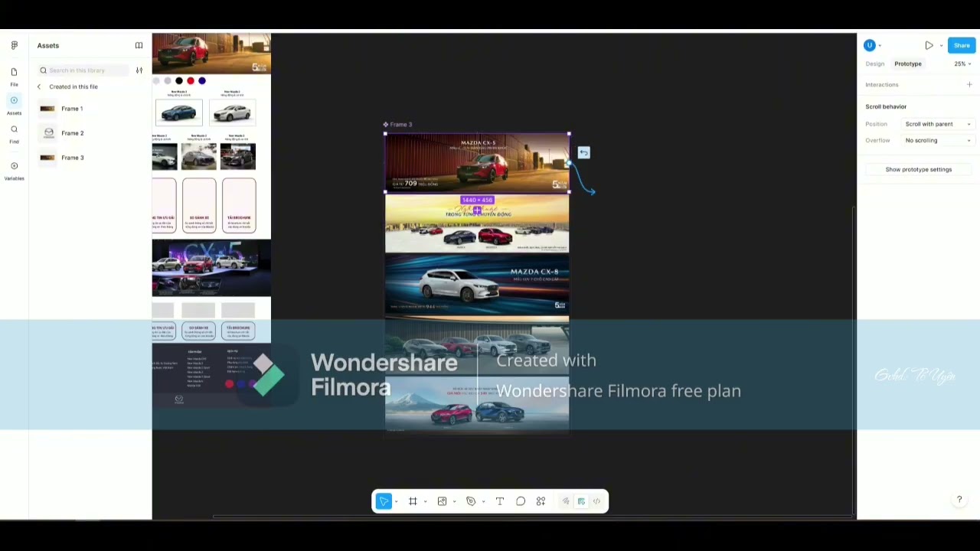Select Frame 2 asset in list
This screenshot has height=551, width=980.
(90, 133)
